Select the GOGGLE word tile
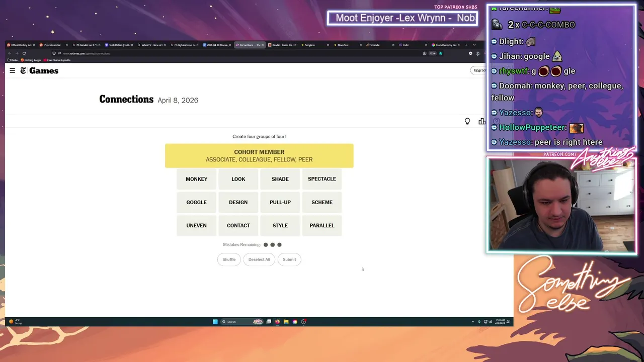The image size is (644, 362). (196, 202)
